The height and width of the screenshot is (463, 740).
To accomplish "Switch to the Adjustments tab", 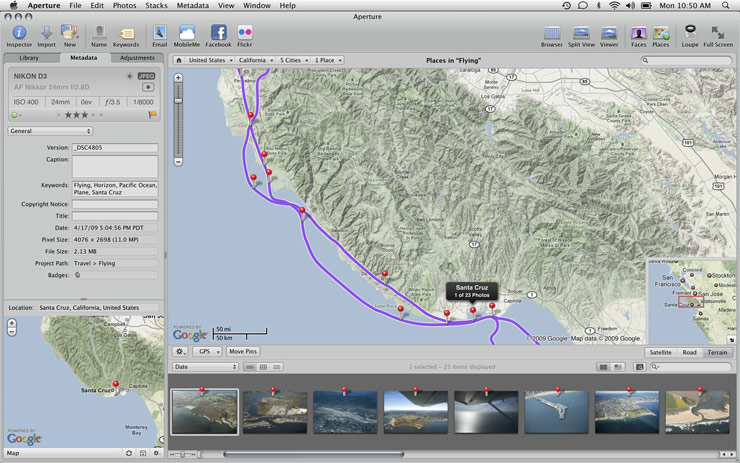I will point(138,58).
